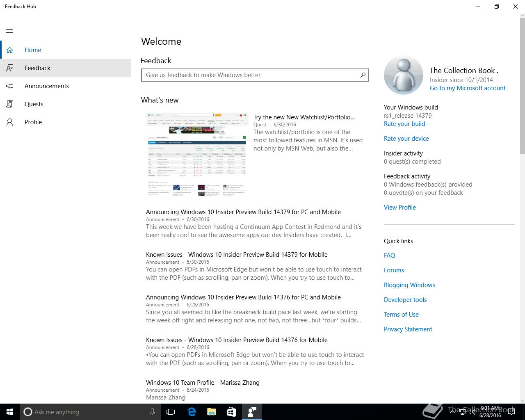Open Windows 10 Team Profile Marissa Zhang

pos(203,383)
